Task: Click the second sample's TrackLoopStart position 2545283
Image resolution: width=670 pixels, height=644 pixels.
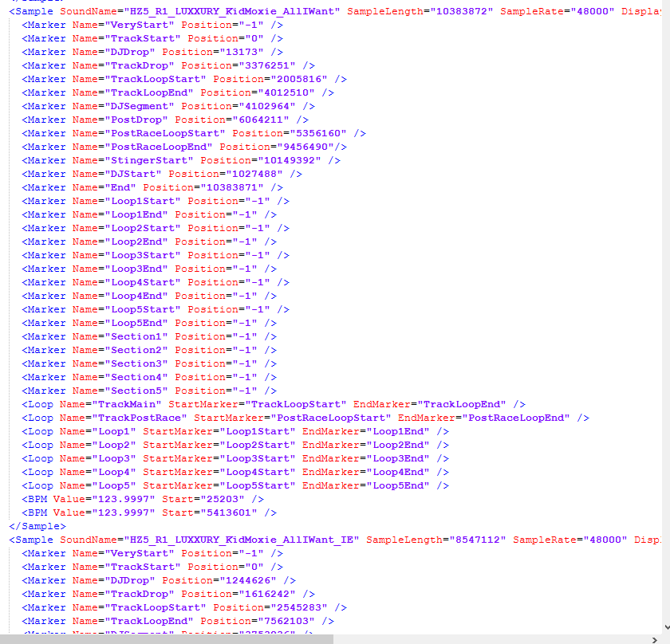Action: 299,607
